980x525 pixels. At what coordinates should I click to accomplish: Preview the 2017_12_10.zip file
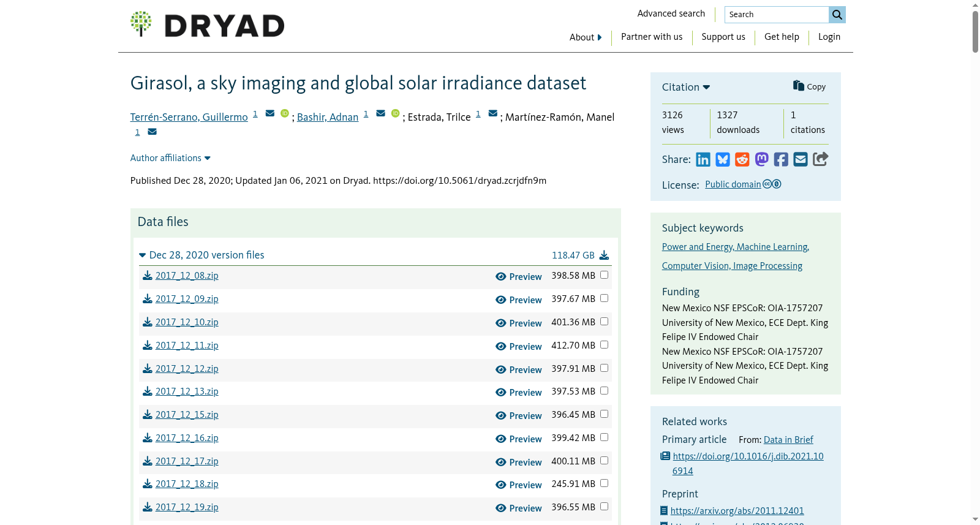tap(519, 323)
